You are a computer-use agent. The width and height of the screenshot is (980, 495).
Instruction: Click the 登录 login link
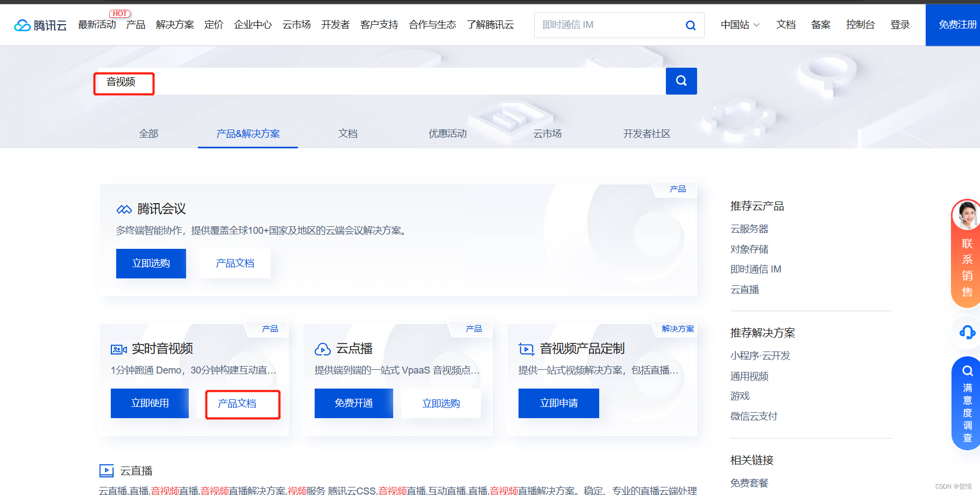[x=900, y=25]
